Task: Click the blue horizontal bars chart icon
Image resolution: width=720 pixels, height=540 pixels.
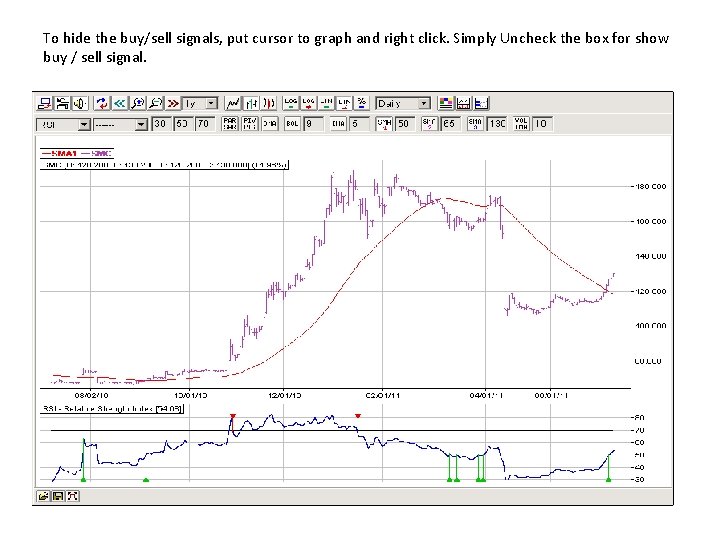Action: click(481, 103)
